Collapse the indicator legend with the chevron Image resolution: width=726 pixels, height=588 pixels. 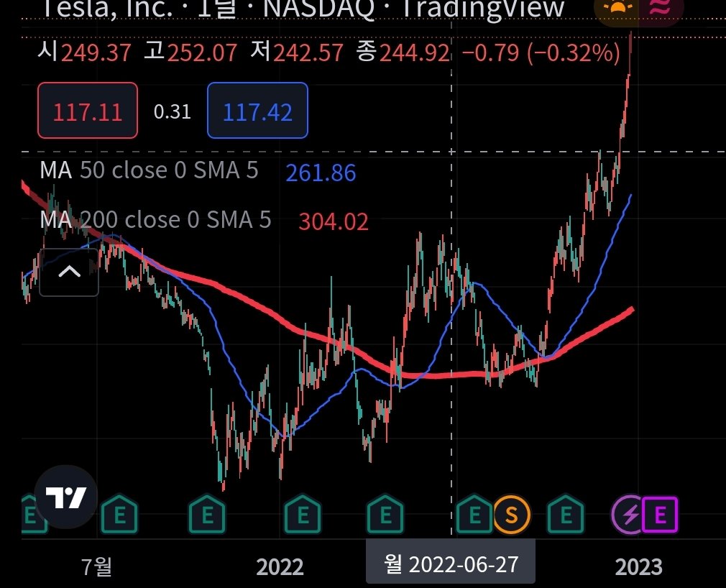click(69, 272)
